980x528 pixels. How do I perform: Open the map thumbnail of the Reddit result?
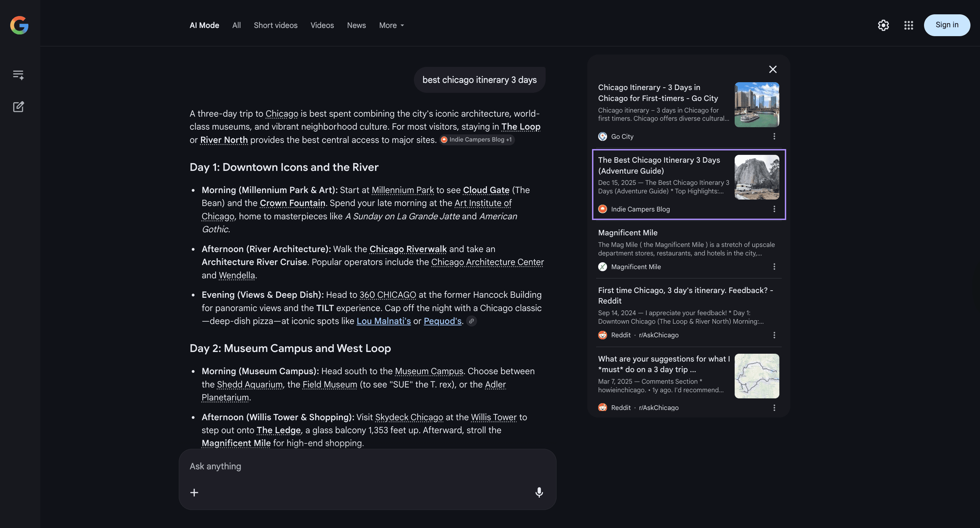[757, 376]
